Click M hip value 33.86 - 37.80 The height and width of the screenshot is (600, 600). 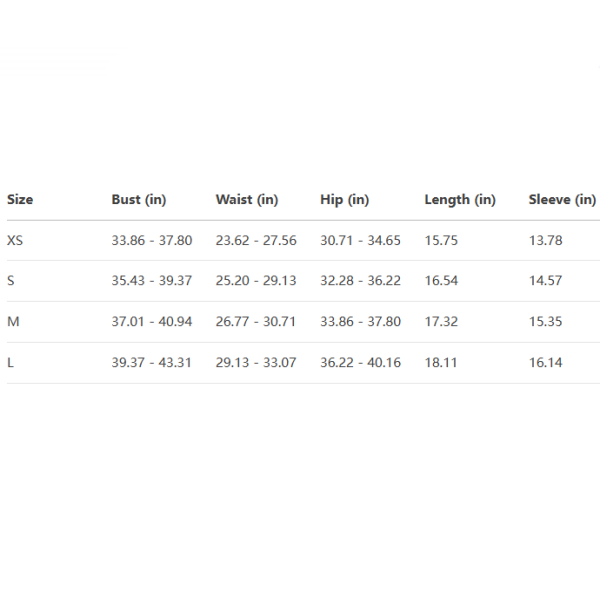point(360,322)
